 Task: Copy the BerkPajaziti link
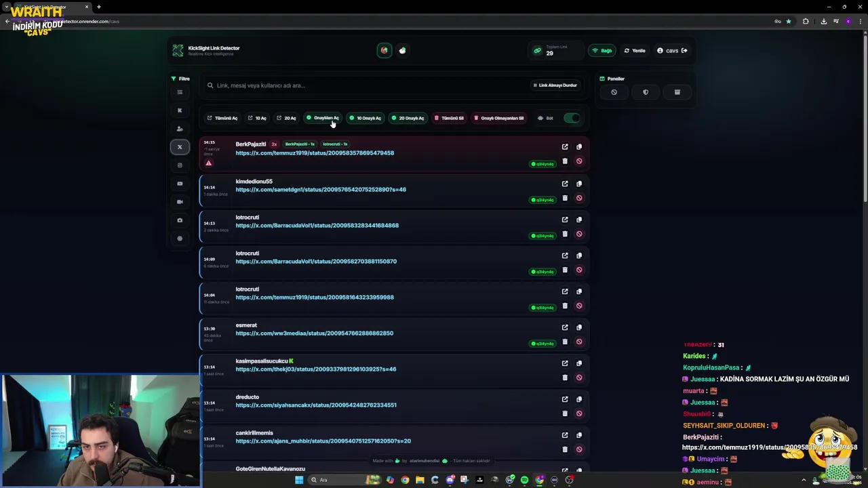click(x=579, y=147)
